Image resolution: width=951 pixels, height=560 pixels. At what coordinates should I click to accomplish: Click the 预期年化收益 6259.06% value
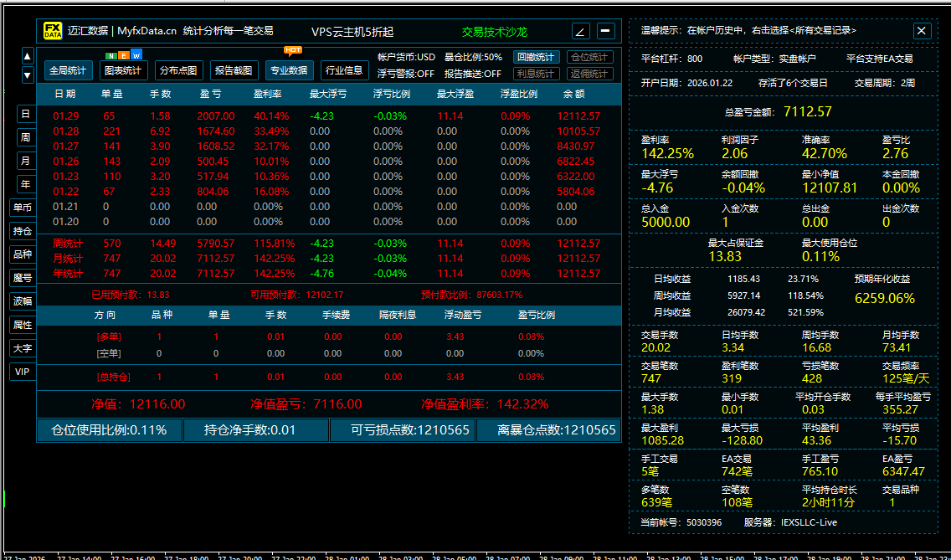point(884,299)
